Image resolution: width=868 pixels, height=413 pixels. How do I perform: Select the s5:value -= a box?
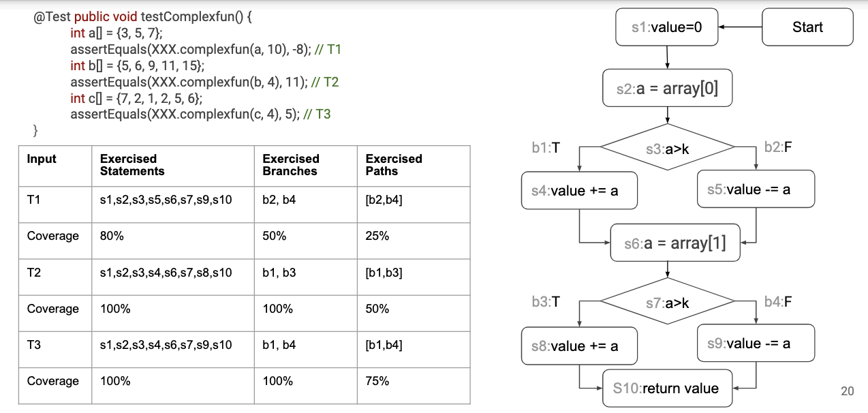pyautogui.click(x=756, y=189)
